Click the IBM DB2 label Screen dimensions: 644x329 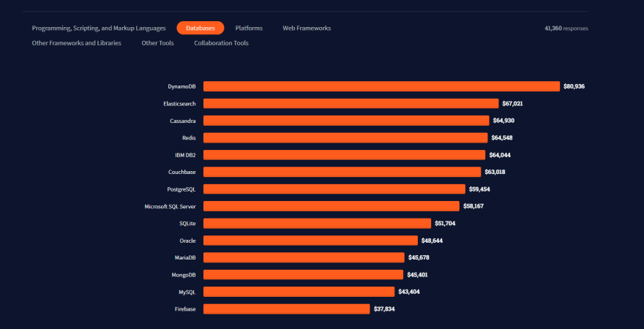(x=185, y=155)
